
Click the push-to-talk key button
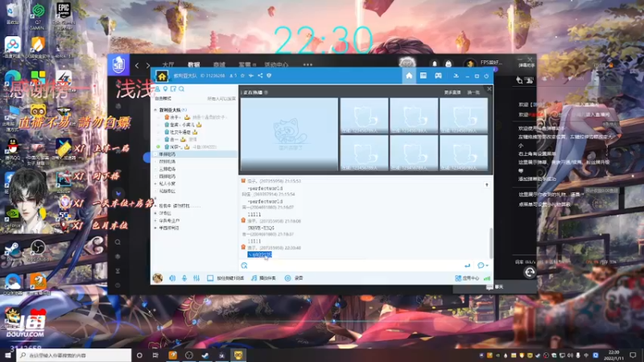click(x=225, y=278)
